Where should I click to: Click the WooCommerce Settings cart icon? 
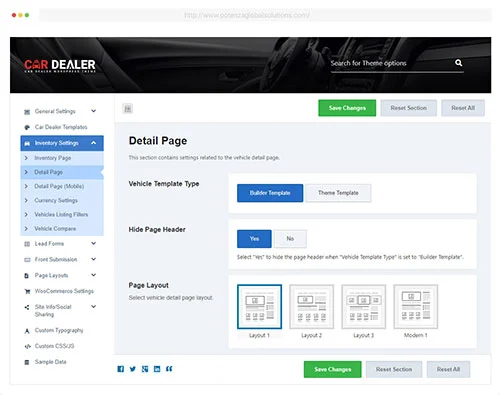[27, 291]
